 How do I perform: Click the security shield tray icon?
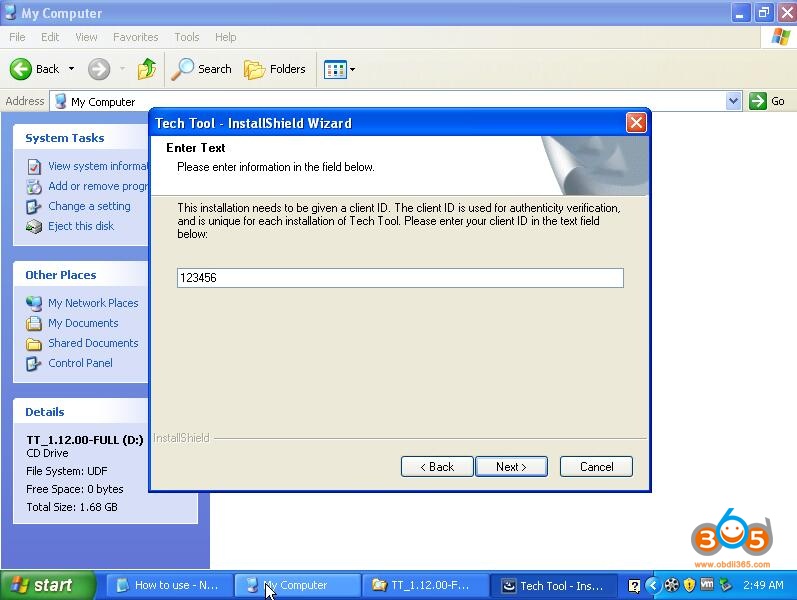[689, 585]
